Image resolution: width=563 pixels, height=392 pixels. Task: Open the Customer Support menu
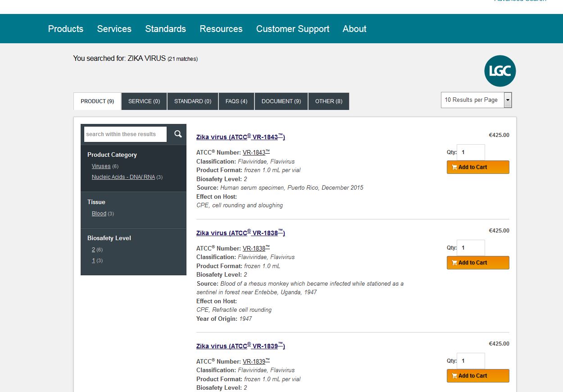click(293, 29)
